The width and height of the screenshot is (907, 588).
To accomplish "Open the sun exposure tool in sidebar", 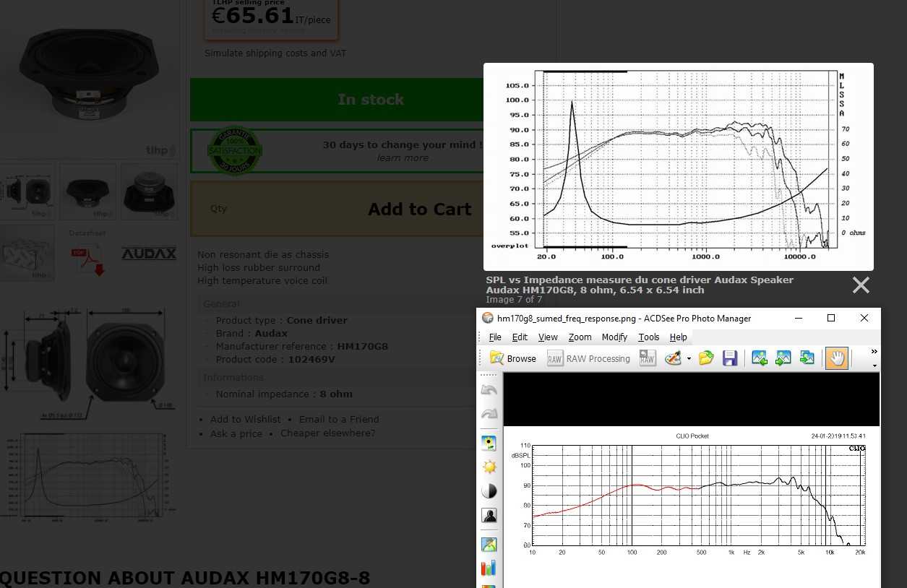I will 489,467.
